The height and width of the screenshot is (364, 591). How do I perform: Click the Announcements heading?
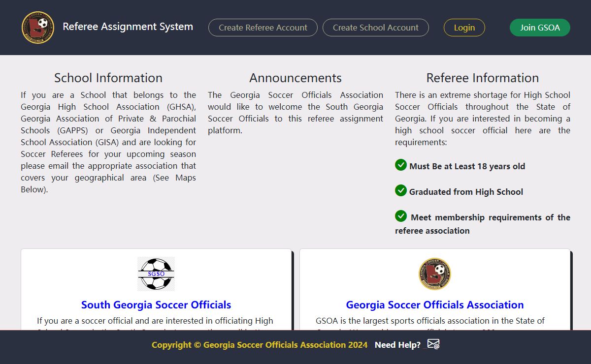click(x=295, y=78)
